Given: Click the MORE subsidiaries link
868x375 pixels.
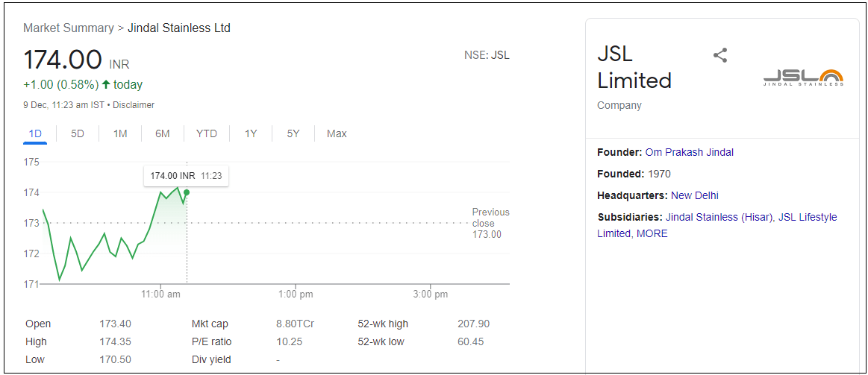Looking at the screenshot, I should click(x=652, y=233).
